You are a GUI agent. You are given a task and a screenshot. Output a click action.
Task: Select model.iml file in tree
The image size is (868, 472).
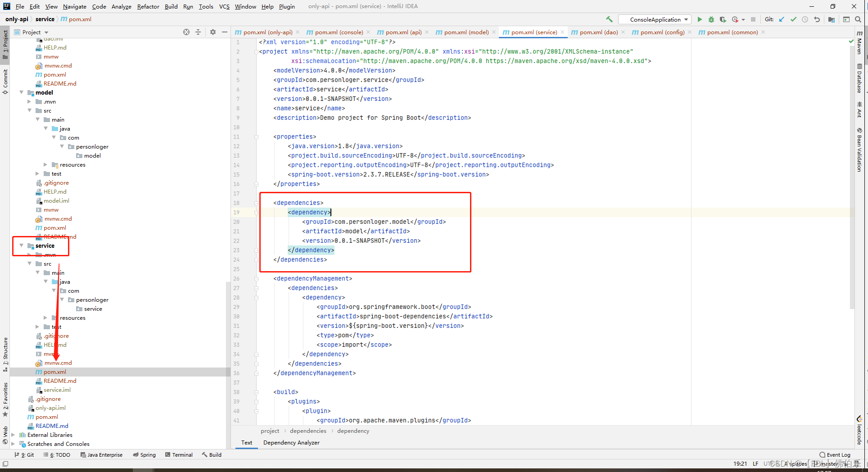point(56,200)
